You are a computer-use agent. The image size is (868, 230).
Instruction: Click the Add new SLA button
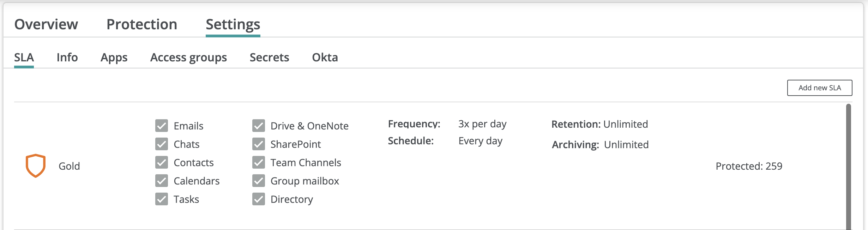820,88
